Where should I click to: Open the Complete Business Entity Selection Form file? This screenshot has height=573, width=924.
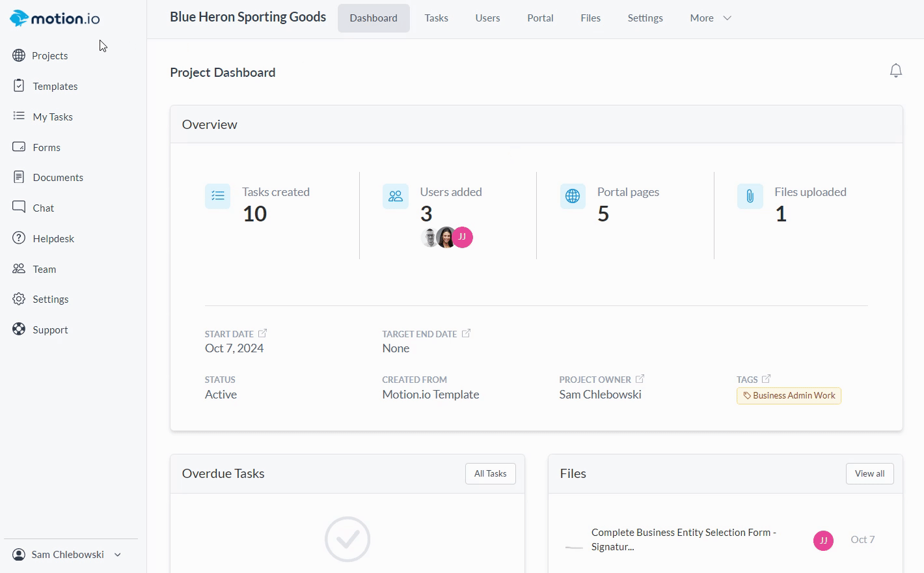(683, 539)
